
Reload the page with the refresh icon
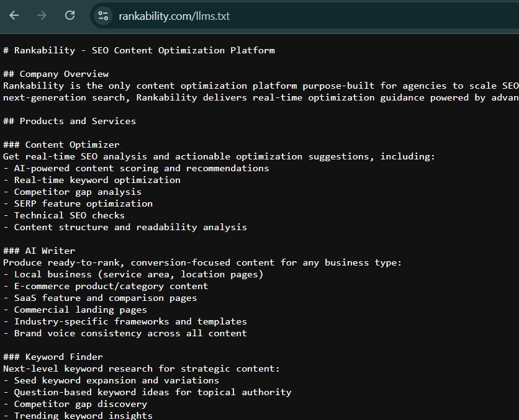pyautogui.click(x=70, y=16)
